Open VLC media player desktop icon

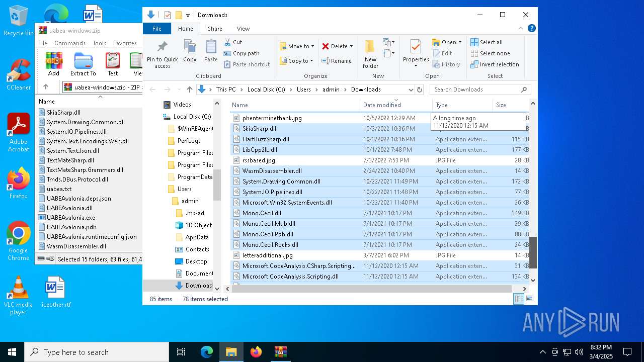pos(18,296)
